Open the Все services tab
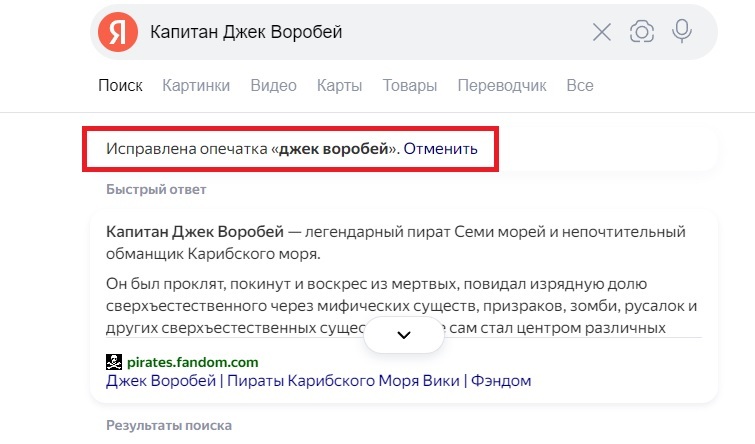This screenshot has height=444, width=755. pos(580,86)
